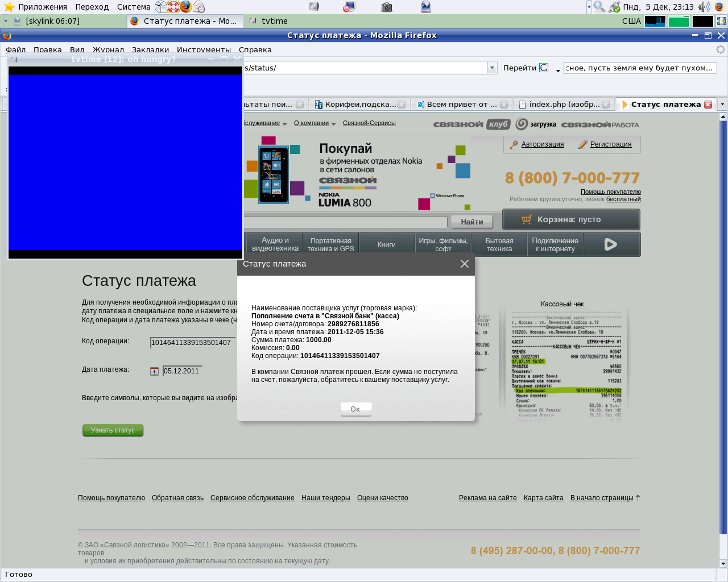Screen dimensions: 728x582
Task: Switch to Корифеи,подска... browser tab
Action: [x=360, y=105]
